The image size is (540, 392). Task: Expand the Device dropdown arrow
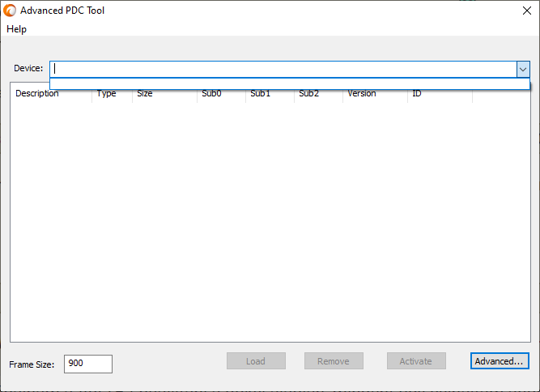pos(523,70)
